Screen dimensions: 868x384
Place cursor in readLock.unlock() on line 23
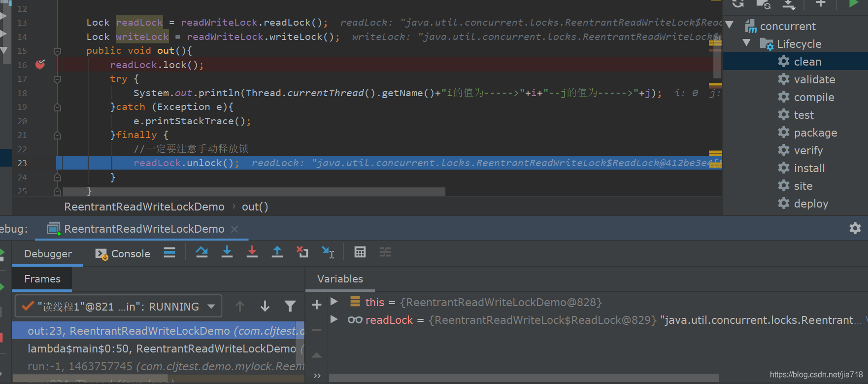(186, 163)
